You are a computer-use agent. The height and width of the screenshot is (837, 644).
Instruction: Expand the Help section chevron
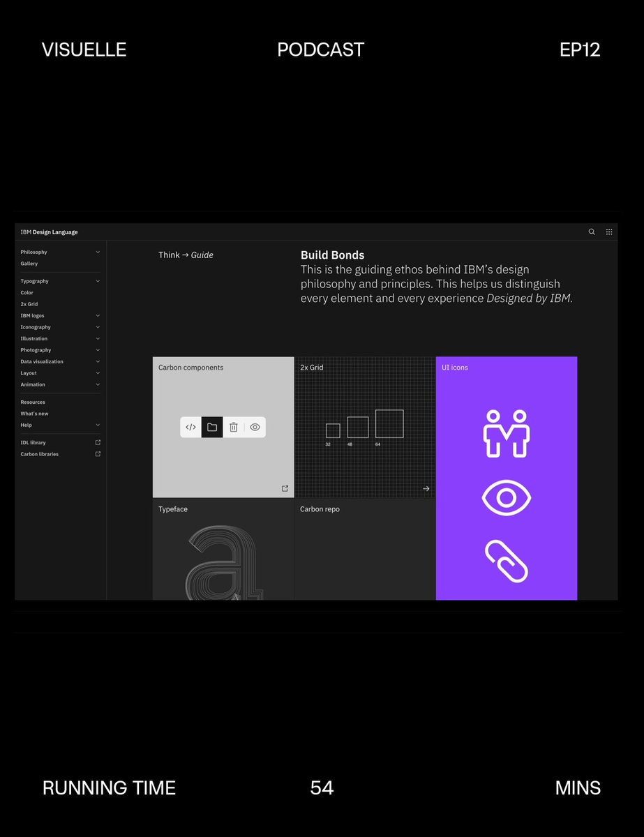pyautogui.click(x=98, y=425)
